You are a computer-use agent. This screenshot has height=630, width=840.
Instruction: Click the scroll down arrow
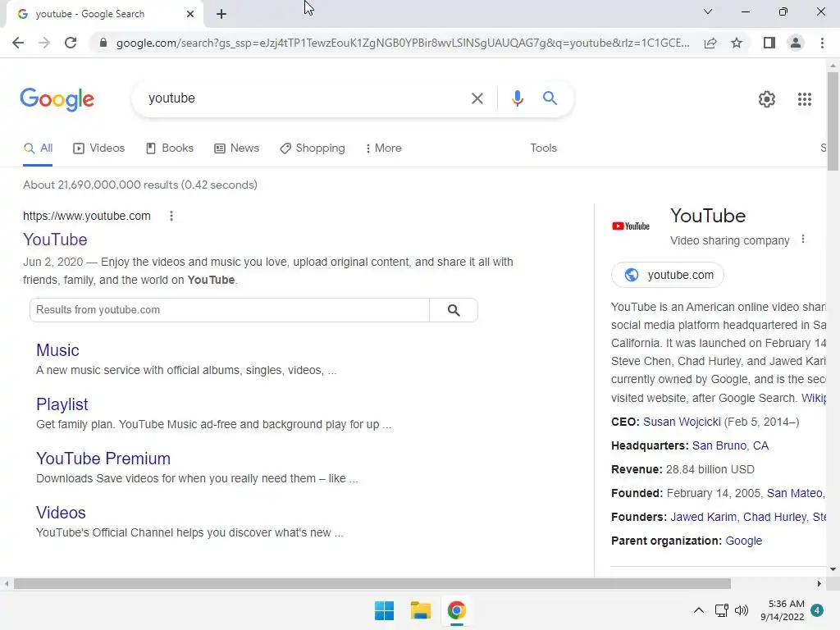(x=833, y=569)
